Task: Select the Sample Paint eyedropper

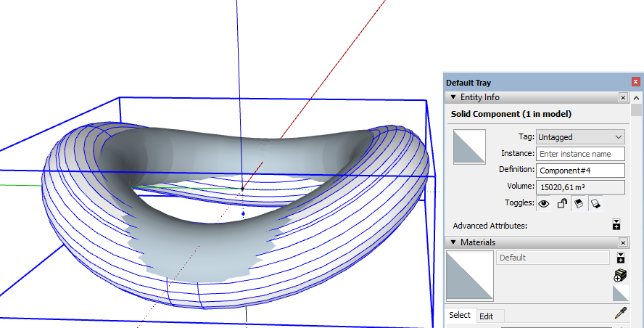Action: (x=621, y=313)
